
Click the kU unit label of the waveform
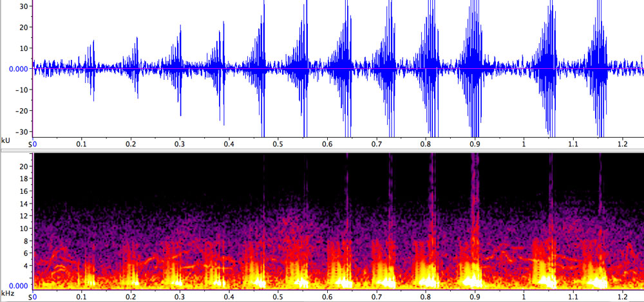6,140
